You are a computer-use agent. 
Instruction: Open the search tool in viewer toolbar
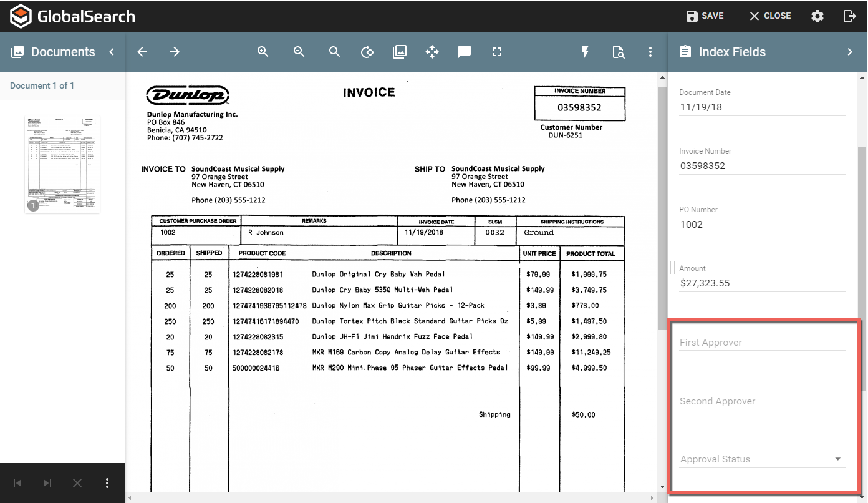(335, 52)
